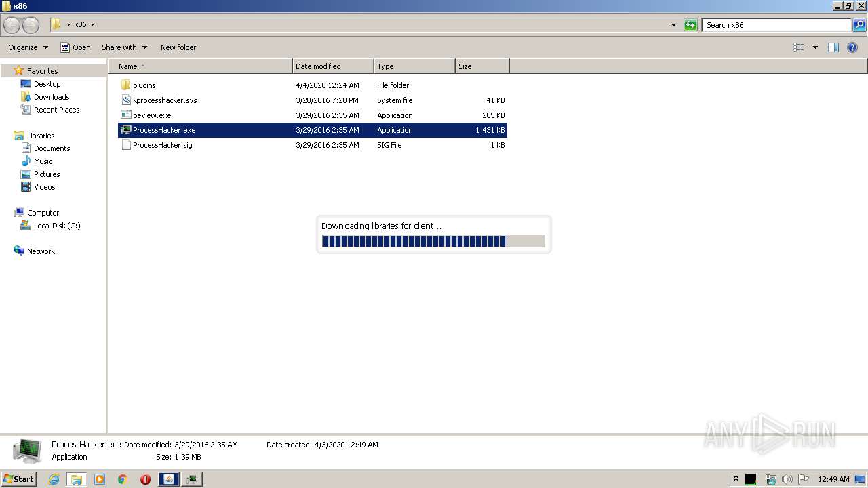The height and width of the screenshot is (488, 868).
Task: Open the address bar history dropdown
Action: [x=673, y=25]
